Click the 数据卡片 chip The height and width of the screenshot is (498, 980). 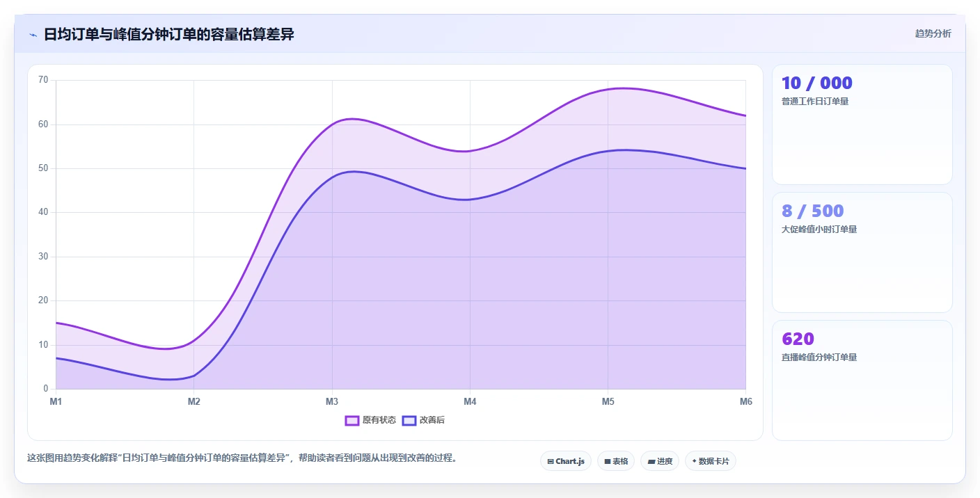[x=711, y=461]
